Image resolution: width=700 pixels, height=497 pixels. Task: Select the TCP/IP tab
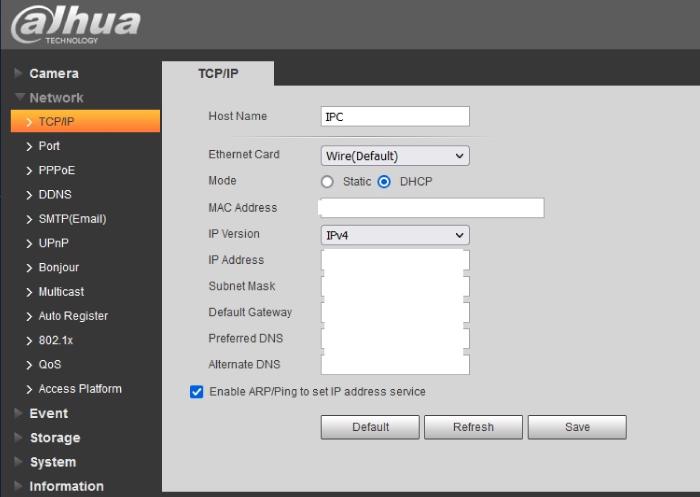(x=218, y=74)
